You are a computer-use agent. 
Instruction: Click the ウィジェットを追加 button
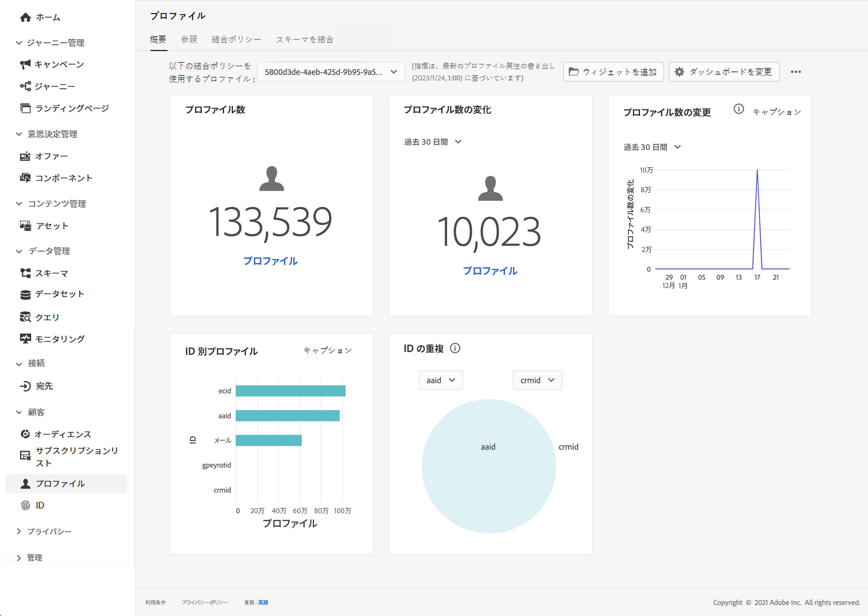(613, 72)
